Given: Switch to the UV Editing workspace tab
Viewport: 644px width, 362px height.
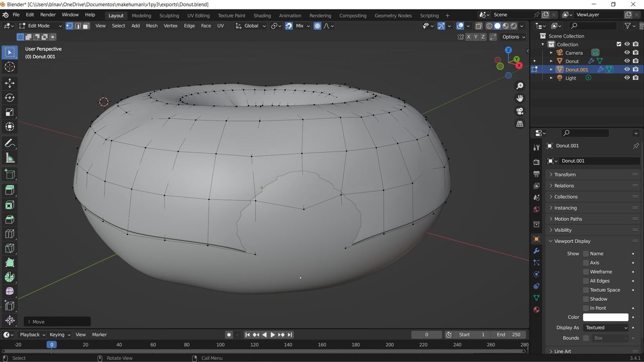Looking at the screenshot, I should click(198, 15).
